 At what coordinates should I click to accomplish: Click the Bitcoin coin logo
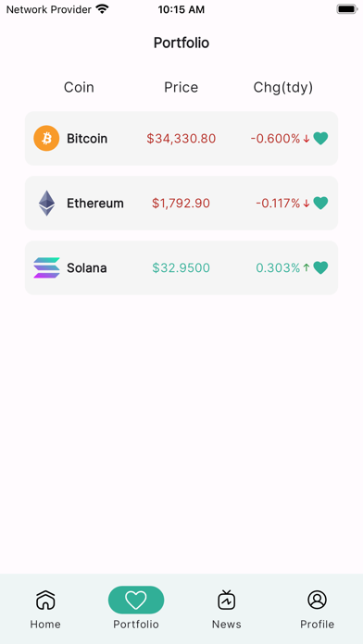(46, 139)
